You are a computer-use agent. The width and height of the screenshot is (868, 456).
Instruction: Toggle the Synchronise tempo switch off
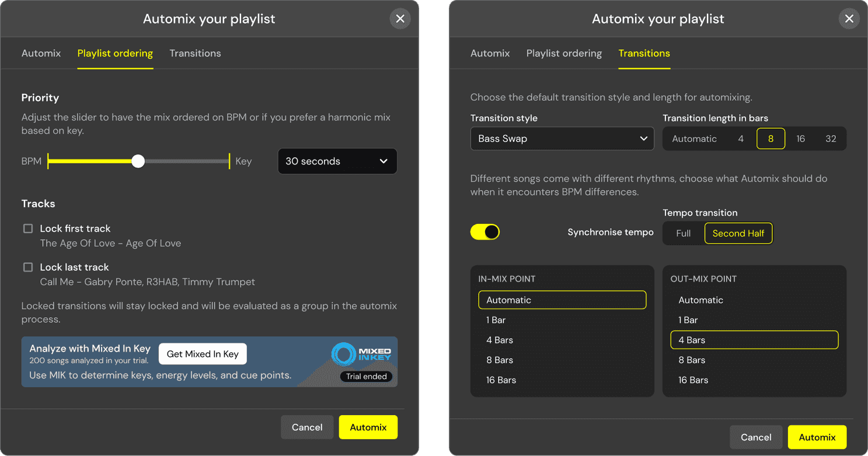[485, 232]
